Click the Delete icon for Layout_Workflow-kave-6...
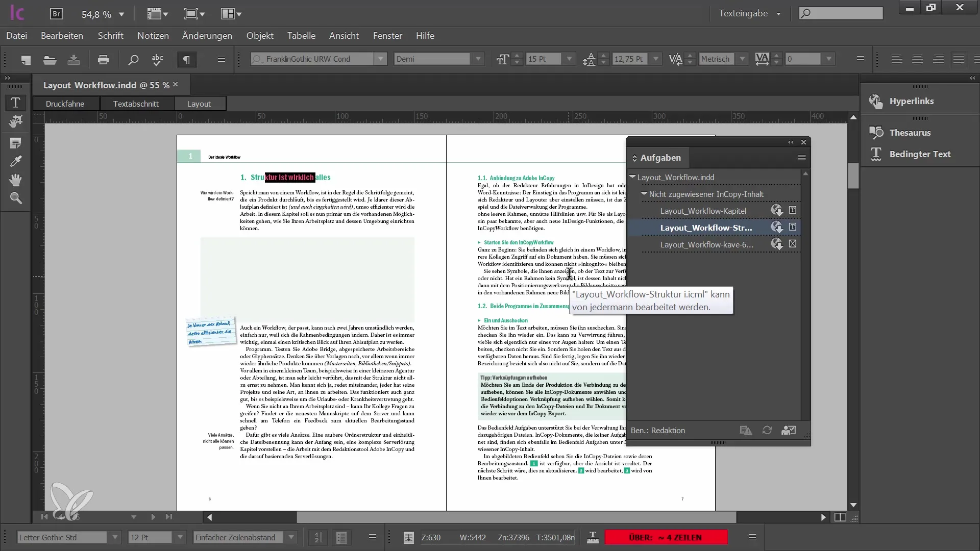 tap(794, 244)
